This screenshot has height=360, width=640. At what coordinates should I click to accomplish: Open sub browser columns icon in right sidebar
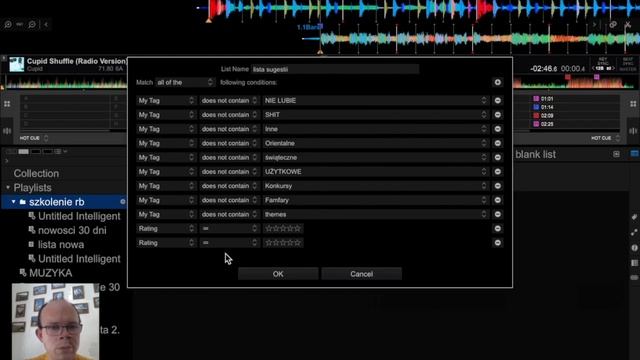[x=634, y=263]
